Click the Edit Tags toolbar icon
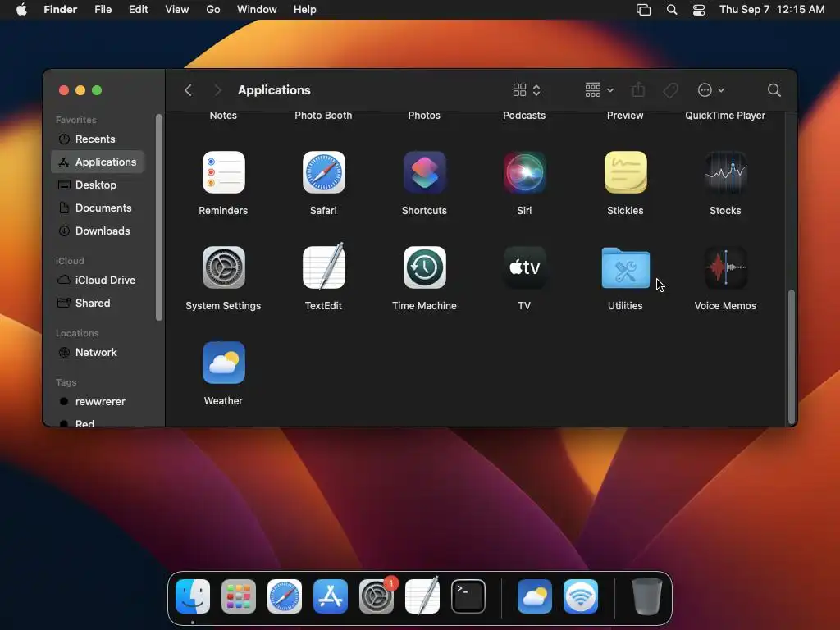This screenshot has height=630, width=840. click(670, 90)
